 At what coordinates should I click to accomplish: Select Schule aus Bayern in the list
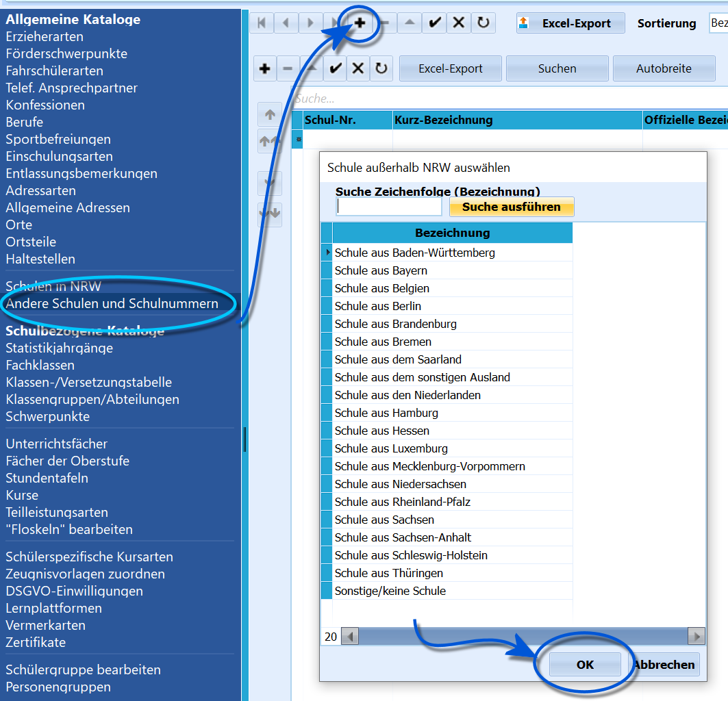381,270
